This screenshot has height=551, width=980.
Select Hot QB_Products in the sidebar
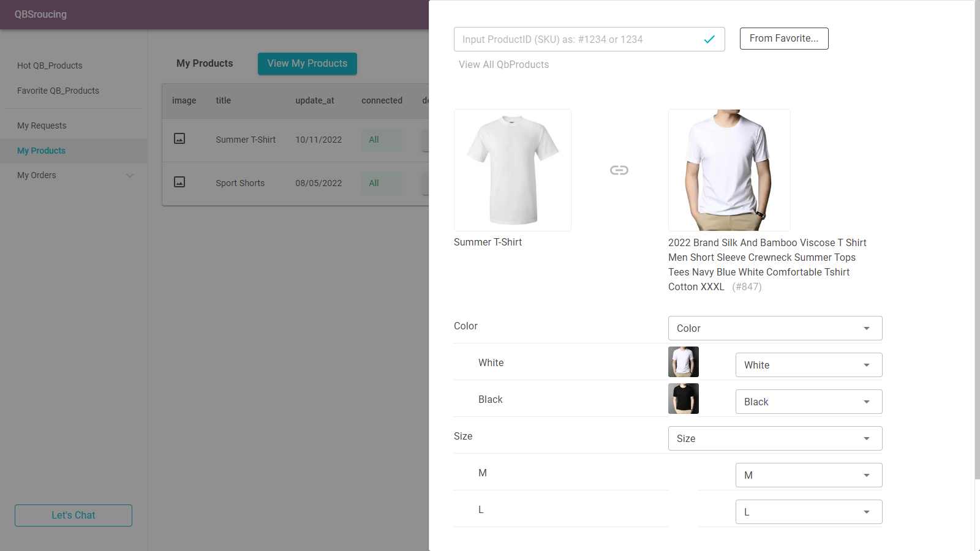coord(50,66)
